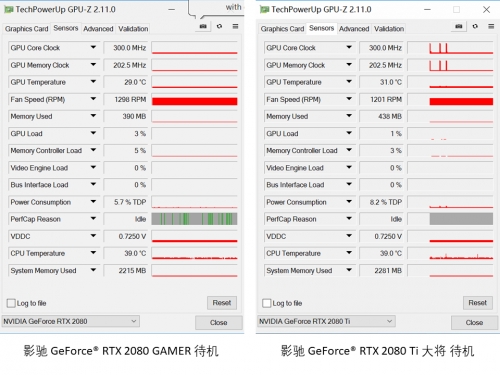Click the camera icon in right GPU-Z window

point(459,26)
